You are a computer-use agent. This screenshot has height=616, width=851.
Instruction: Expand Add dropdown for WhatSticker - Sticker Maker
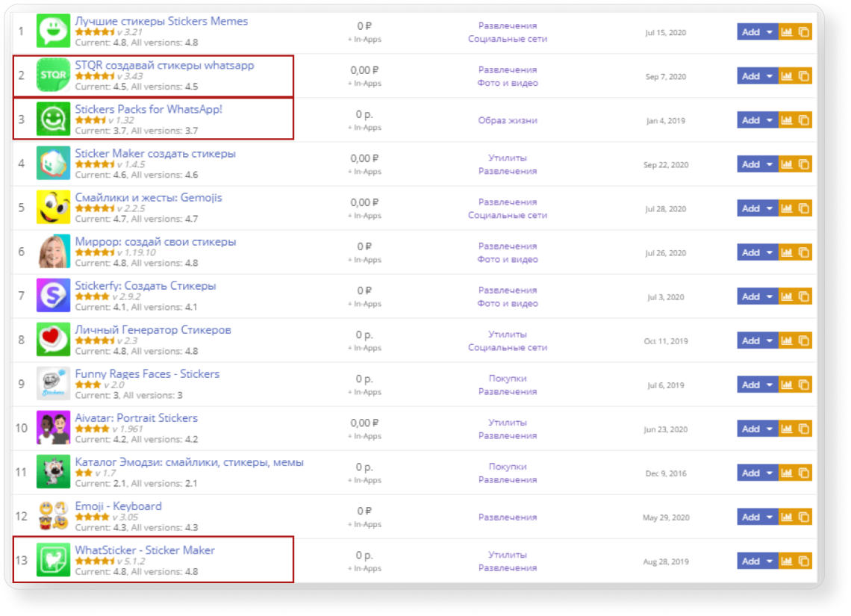[x=770, y=561]
